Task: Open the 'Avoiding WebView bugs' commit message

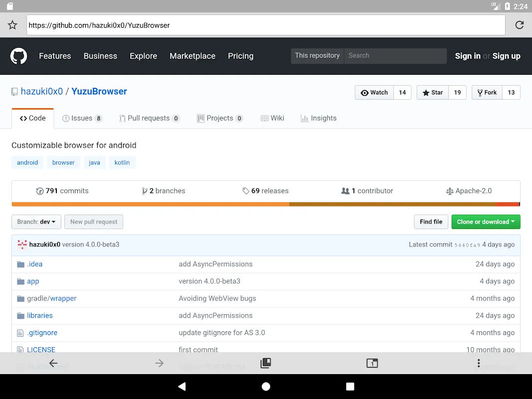Action: [x=217, y=299]
